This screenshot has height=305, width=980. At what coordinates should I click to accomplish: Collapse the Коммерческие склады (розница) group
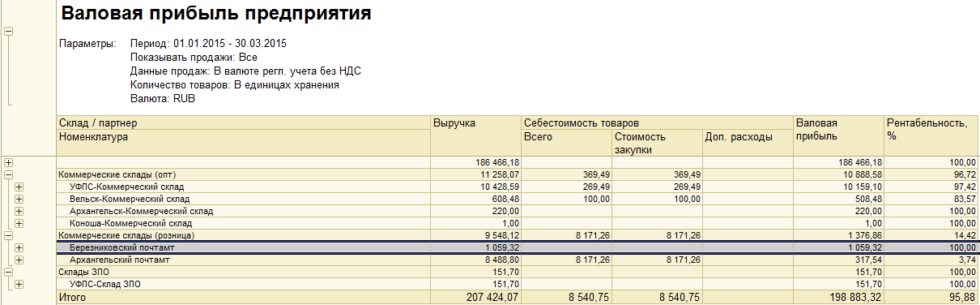click(9, 235)
